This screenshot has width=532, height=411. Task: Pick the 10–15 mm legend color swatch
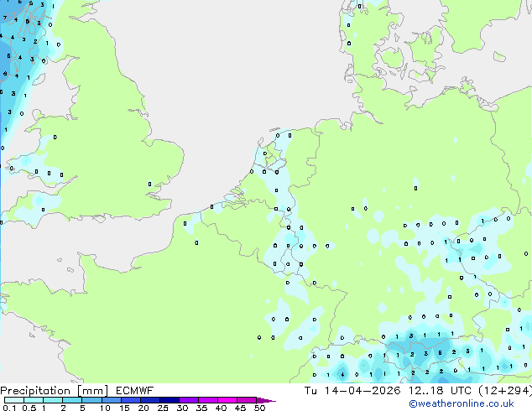coord(112,400)
